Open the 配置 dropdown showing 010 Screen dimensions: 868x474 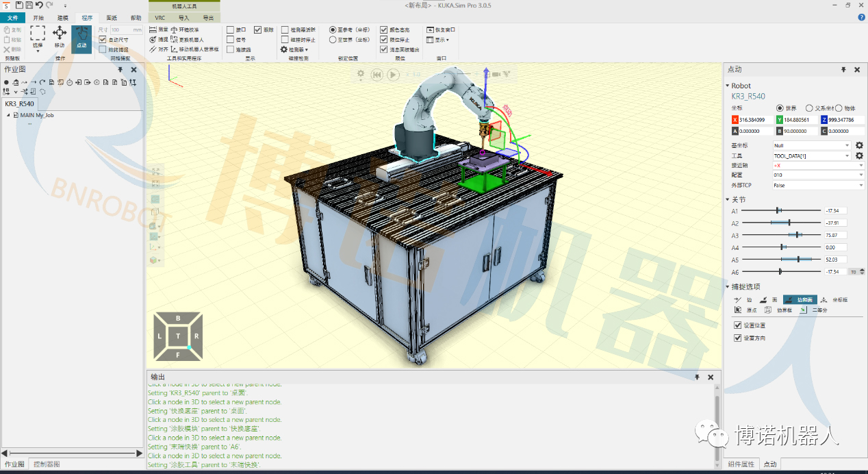pos(817,175)
